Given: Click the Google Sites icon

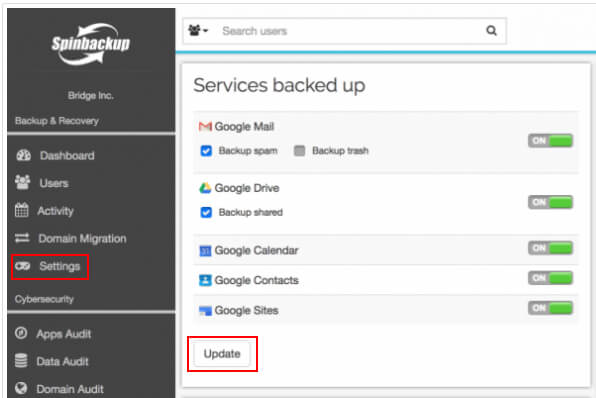Looking at the screenshot, I should pos(205,311).
